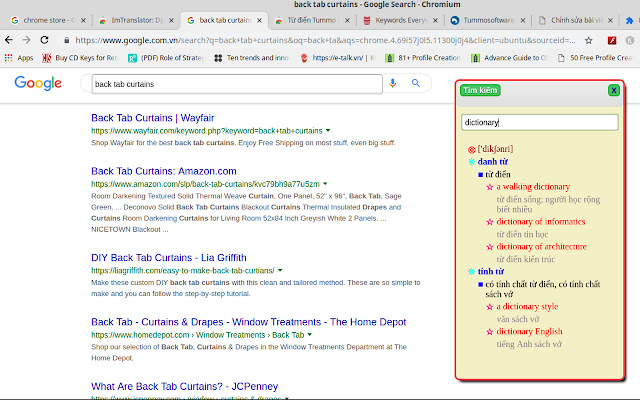
Task: Click example 'dictionary of architecture'
Action: (x=541, y=247)
